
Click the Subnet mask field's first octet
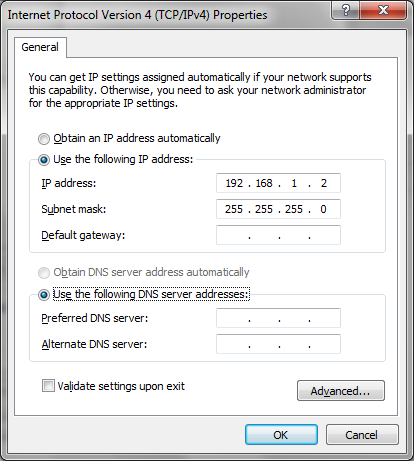[234, 209]
